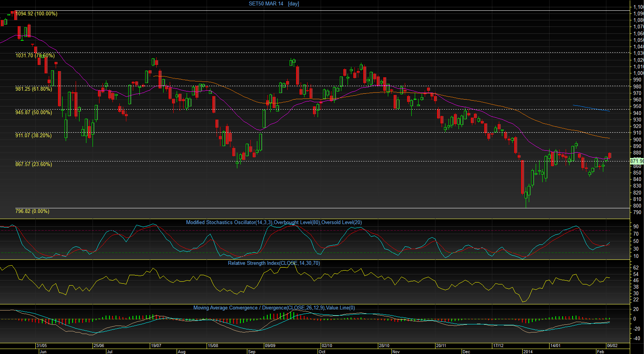Click the '10' level on the Stochastics axis
The width and height of the screenshot is (644, 354).
tap(636, 256)
